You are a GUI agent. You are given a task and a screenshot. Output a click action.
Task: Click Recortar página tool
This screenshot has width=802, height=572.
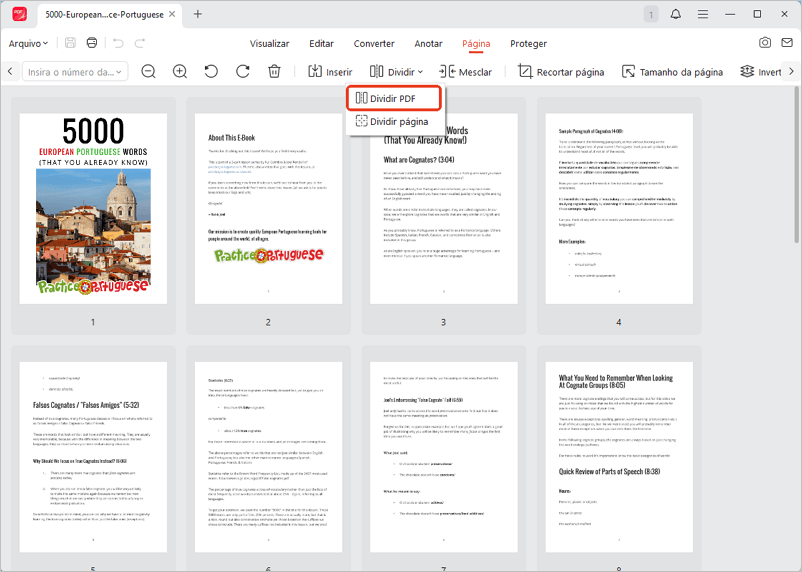561,72
